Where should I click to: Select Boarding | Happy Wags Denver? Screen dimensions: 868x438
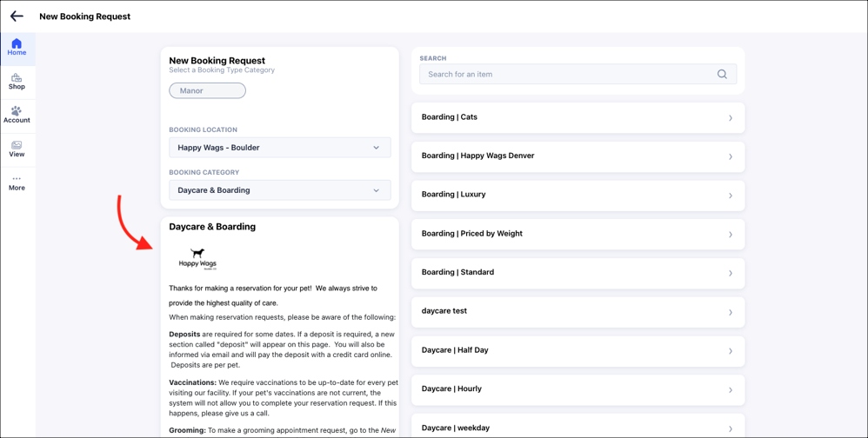(578, 156)
